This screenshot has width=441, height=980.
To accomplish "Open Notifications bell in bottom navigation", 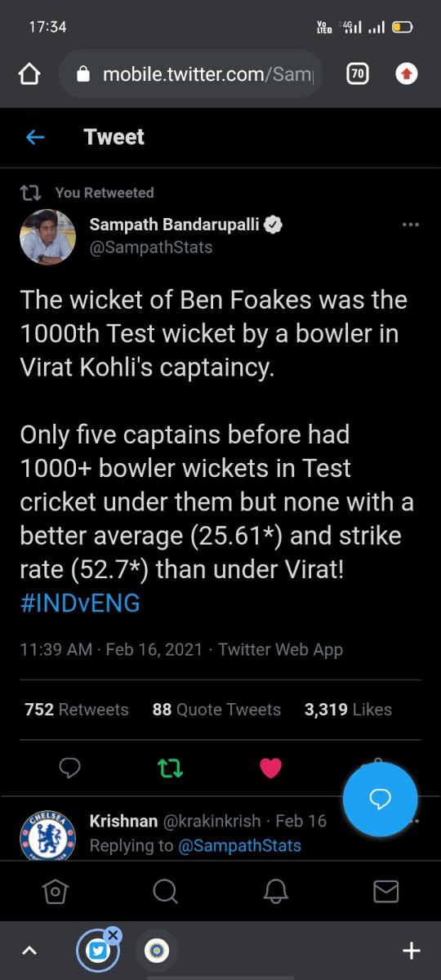I will (x=275, y=892).
